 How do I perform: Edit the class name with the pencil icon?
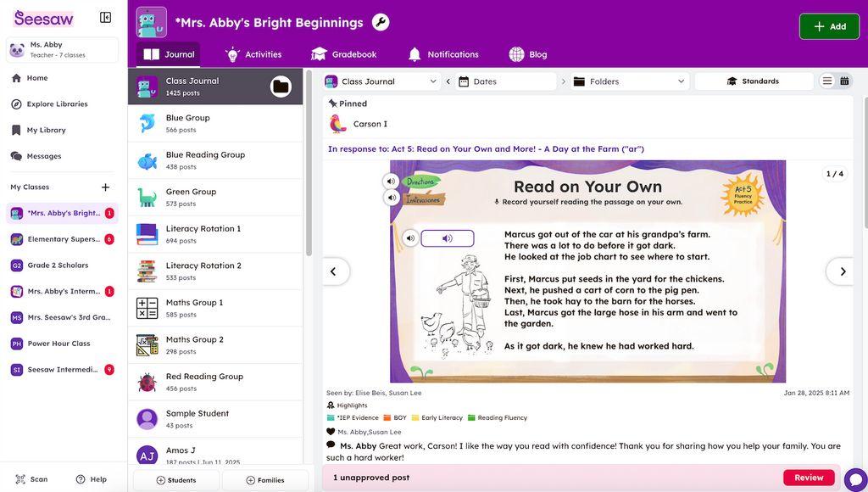(379, 20)
